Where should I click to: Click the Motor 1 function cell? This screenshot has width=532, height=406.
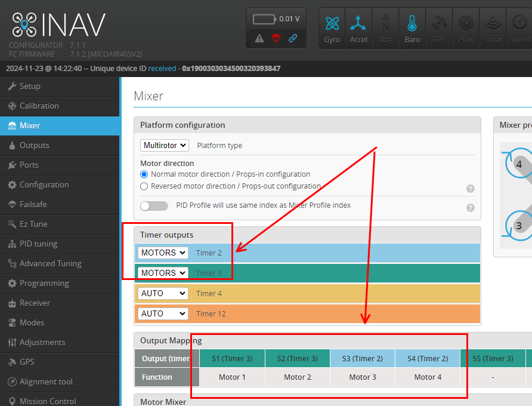click(233, 377)
